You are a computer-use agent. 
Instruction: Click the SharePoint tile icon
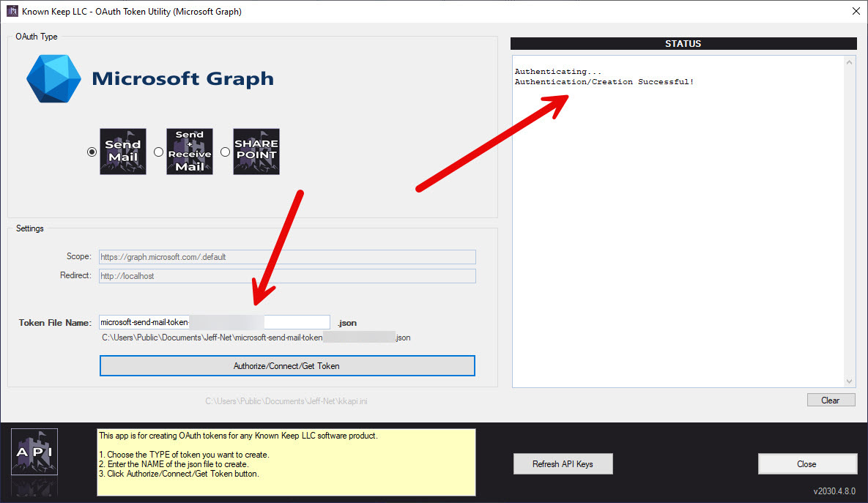pyautogui.click(x=256, y=152)
